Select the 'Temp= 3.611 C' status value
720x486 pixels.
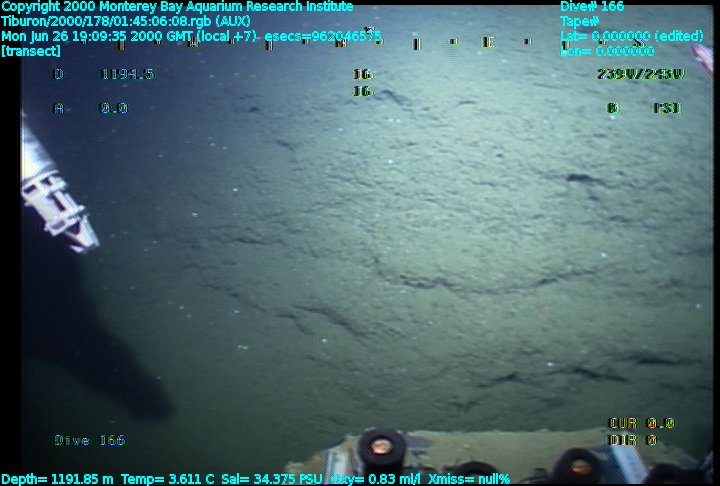pos(168,479)
